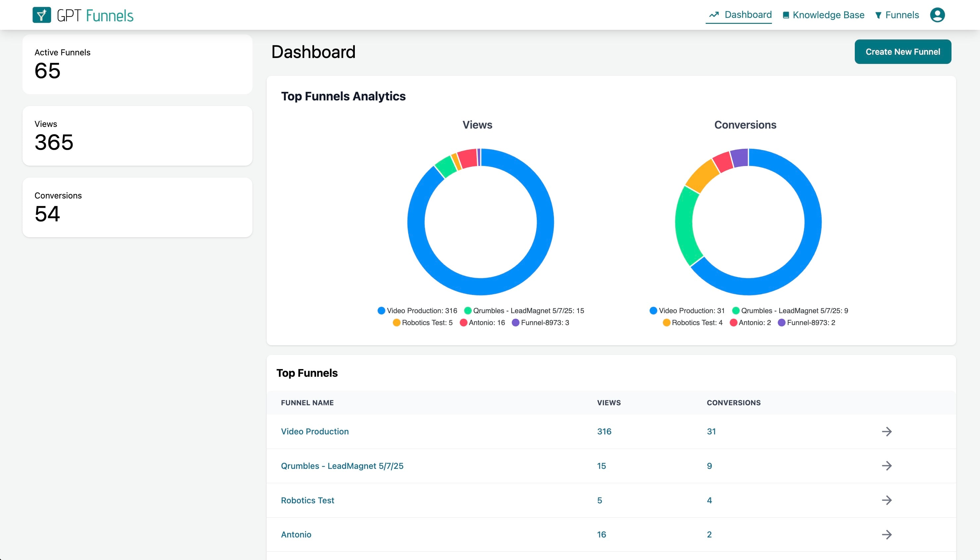The height and width of the screenshot is (560, 980).
Task: Open the Qrumbles - LeadMagnet 5/7/25 link
Action: coord(342,466)
